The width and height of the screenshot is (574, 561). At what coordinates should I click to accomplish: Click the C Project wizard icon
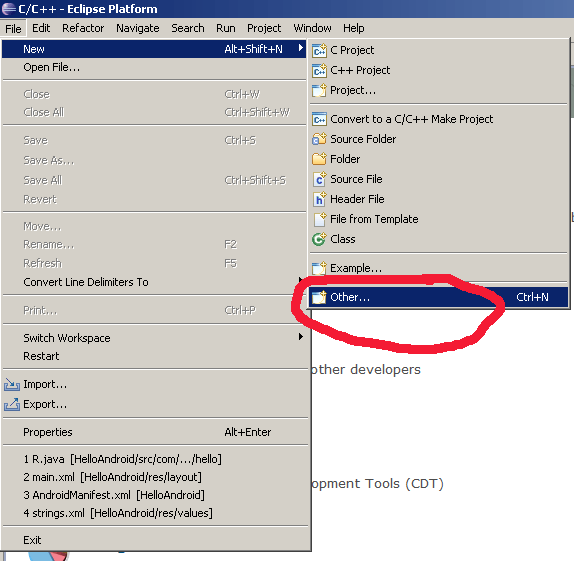click(x=319, y=50)
